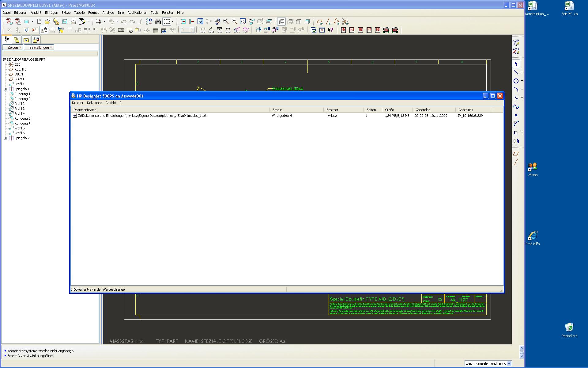Viewport: 588px width, 368px height.
Task: Sort print jobs by Status column header
Action: (x=277, y=110)
